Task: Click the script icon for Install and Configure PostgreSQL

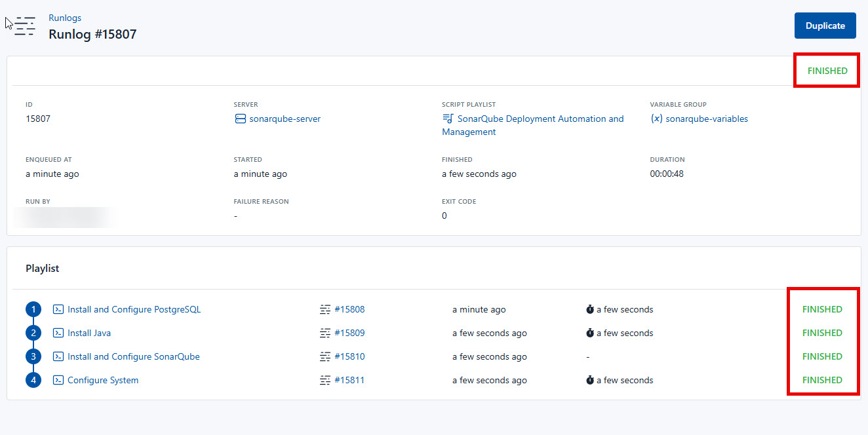Action: click(x=58, y=309)
